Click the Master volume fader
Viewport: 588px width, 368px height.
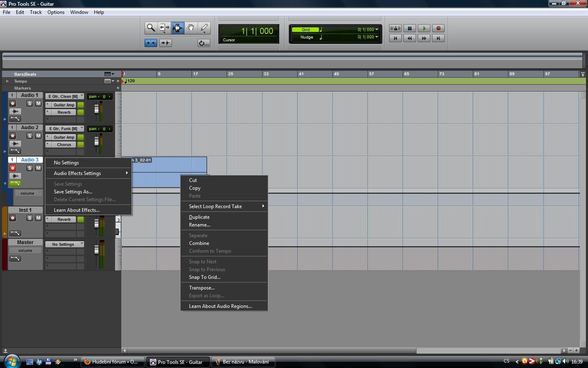pos(97,249)
